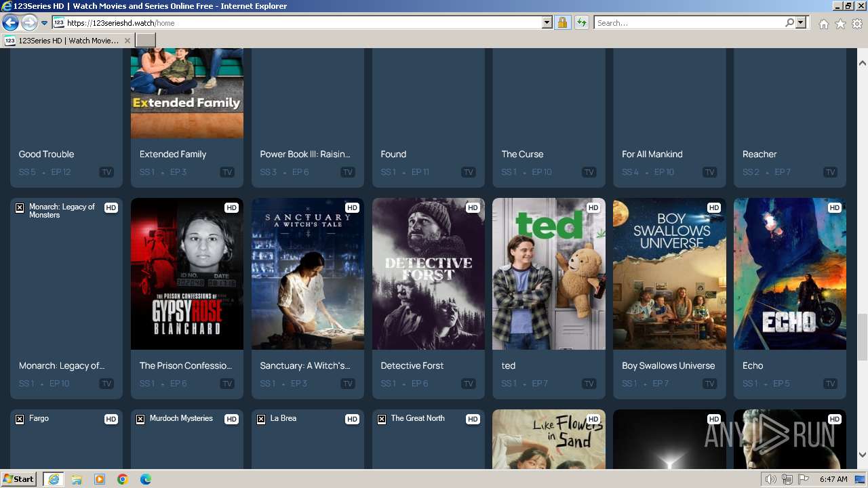This screenshot has height=488, width=868.
Task: Open the Echo poster thumbnail
Action: pos(790,274)
